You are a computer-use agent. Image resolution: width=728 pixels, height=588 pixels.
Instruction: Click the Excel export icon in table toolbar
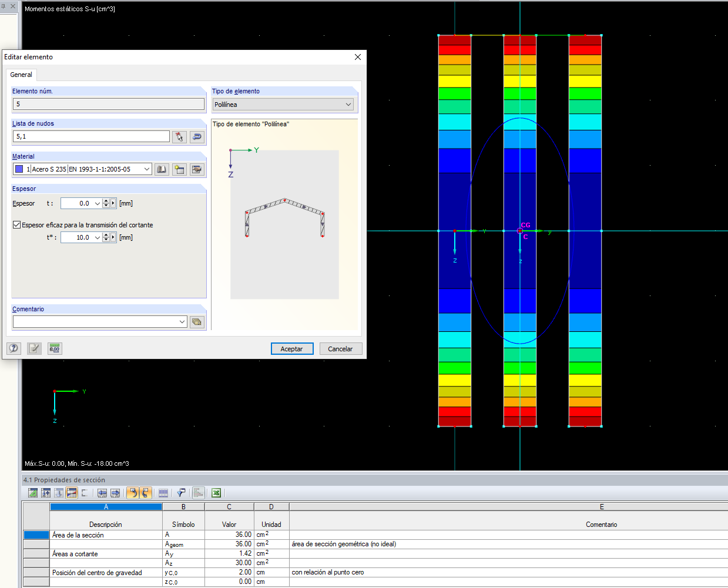[216, 493]
